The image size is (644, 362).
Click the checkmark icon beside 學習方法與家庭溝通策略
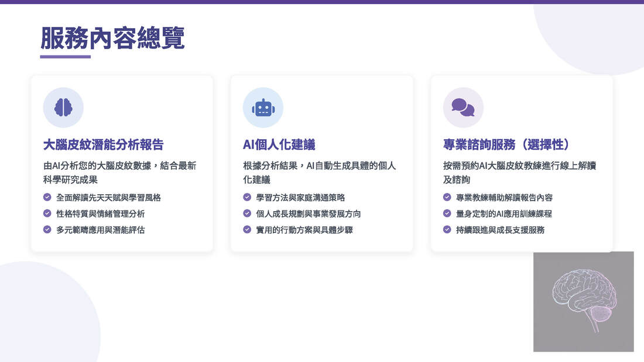[x=247, y=198]
